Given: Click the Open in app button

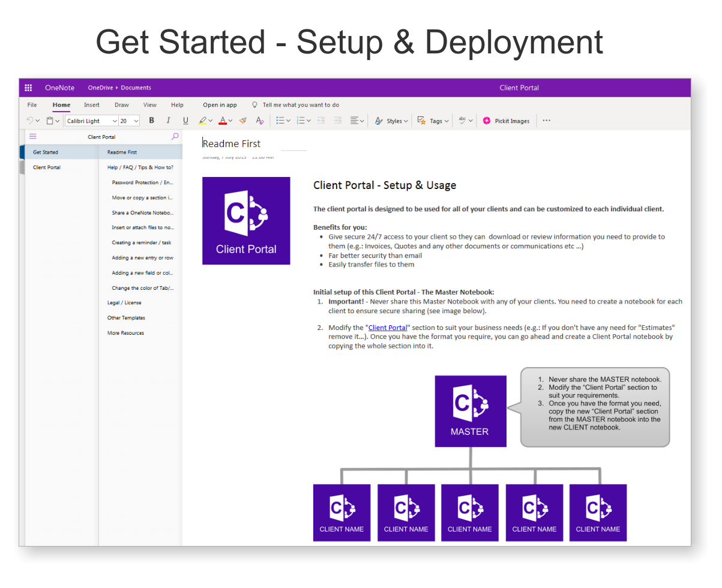Looking at the screenshot, I should coord(220,105).
